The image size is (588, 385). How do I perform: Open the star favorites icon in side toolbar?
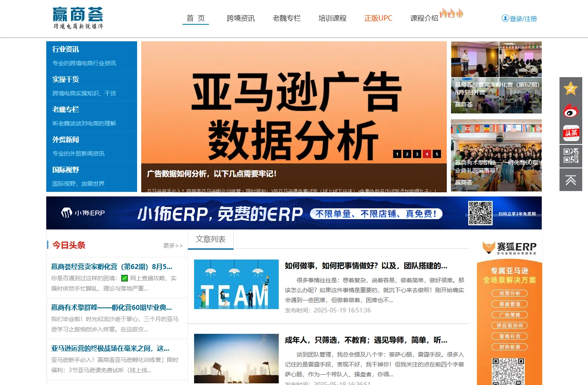(571, 88)
